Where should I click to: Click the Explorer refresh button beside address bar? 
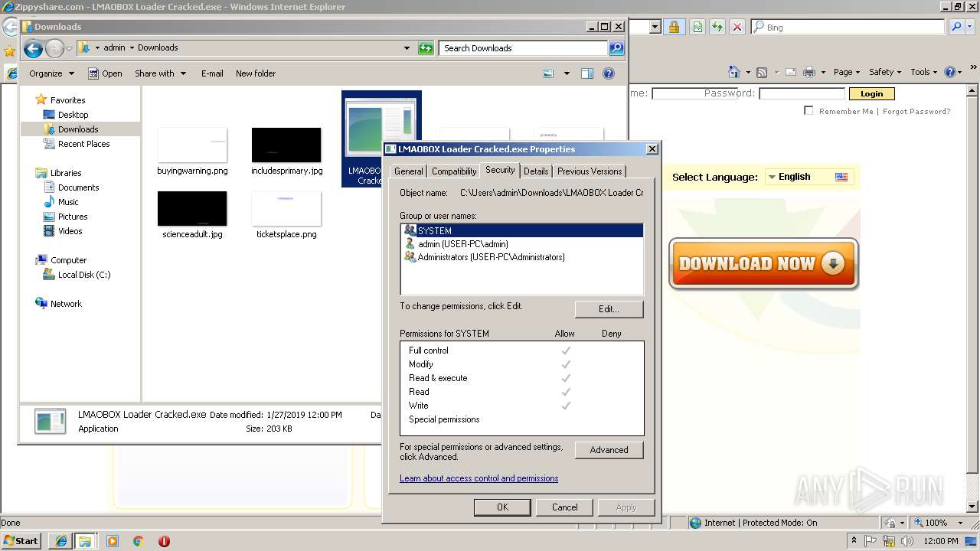tap(426, 48)
